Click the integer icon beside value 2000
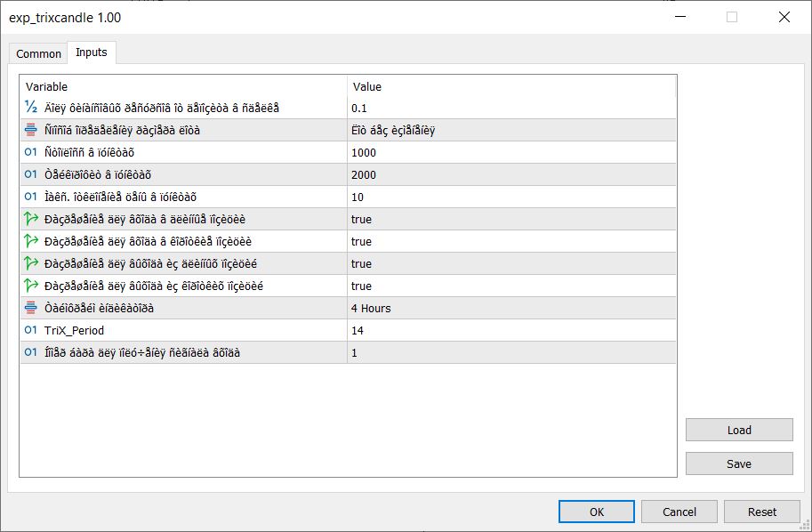The width and height of the screenshot is (812, 532). pos(31,174)
